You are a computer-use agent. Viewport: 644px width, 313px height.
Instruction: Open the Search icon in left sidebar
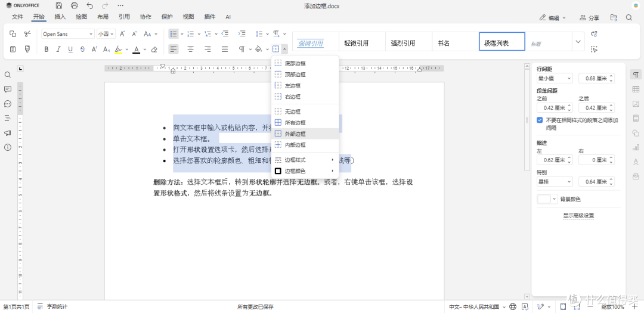tap(7, 75)
